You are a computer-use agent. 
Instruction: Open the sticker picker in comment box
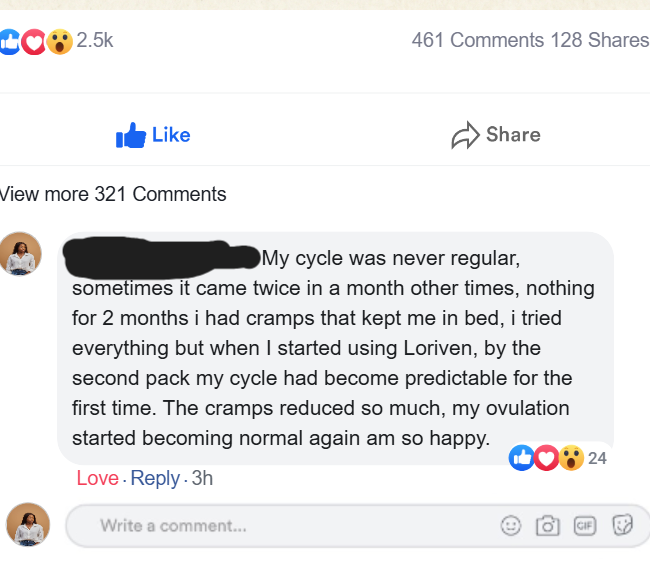click(622, 525)
